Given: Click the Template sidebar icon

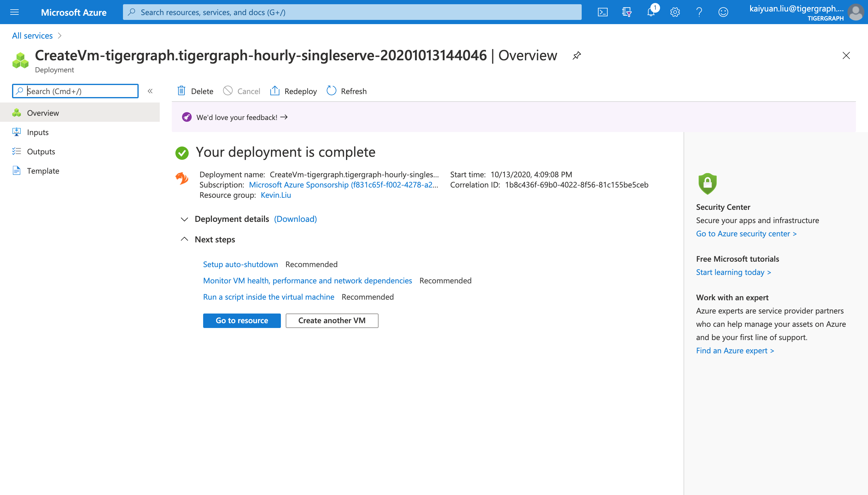Looking at the screenshot, I should 16,171.
